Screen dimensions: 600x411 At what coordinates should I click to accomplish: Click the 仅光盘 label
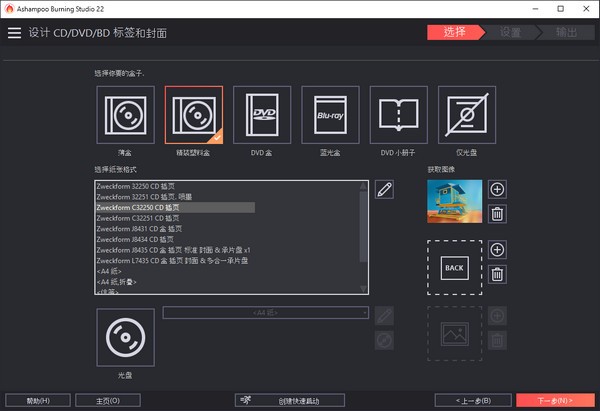(466, 153)
